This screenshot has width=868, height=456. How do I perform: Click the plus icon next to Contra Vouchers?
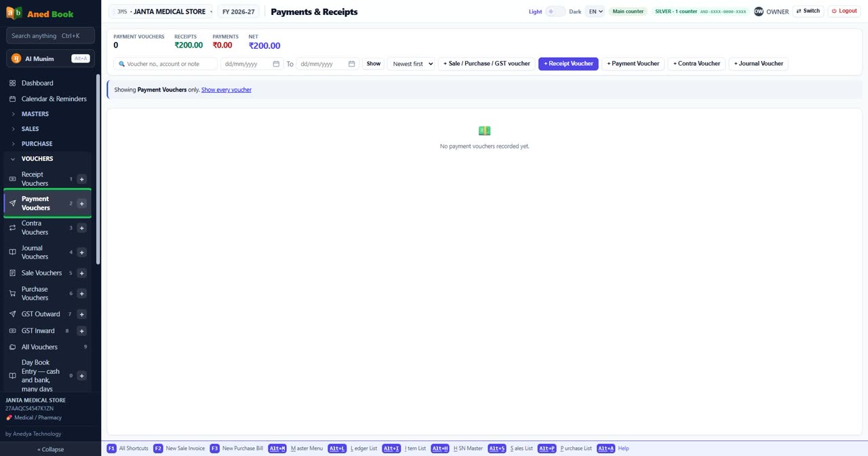point(82,228)
